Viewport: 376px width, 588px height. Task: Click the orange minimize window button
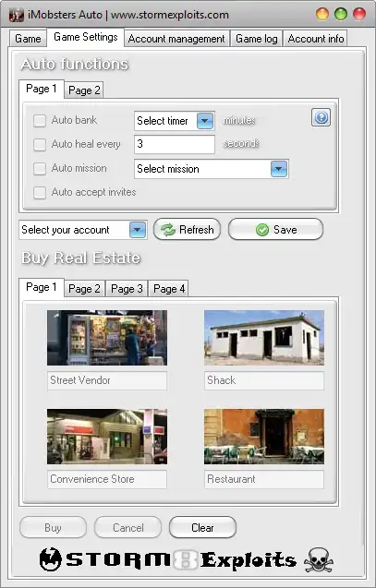tap(322, 14)
